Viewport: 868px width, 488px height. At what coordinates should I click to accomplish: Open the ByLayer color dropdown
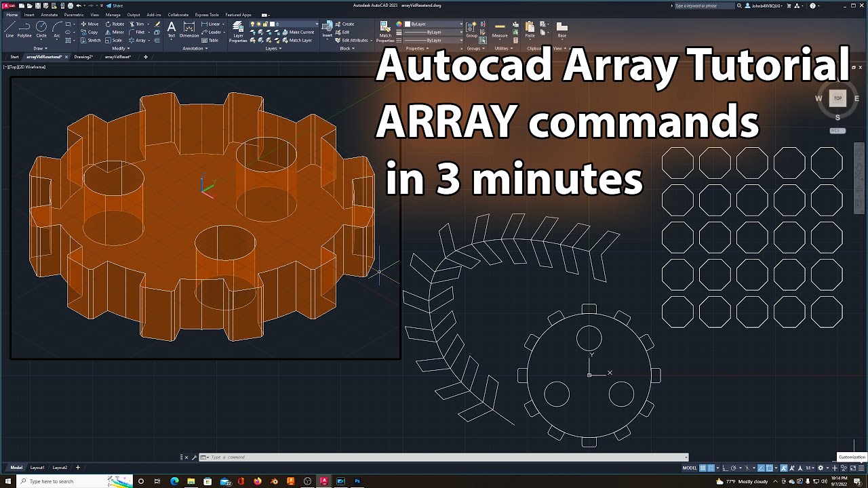pyautogui.click(x=434, y=24)
